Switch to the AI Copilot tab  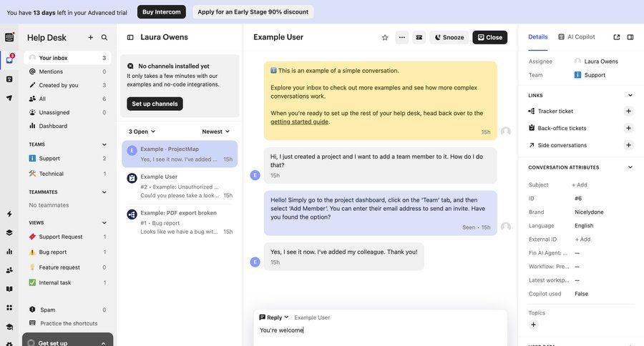point(576,37)
